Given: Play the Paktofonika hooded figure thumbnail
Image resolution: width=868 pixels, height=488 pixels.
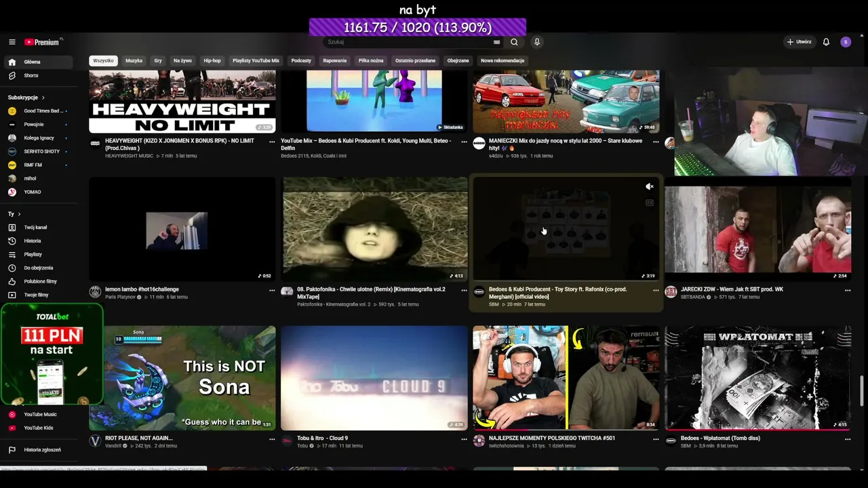Looking at the screenshot, I should click(x=375, y=229).
